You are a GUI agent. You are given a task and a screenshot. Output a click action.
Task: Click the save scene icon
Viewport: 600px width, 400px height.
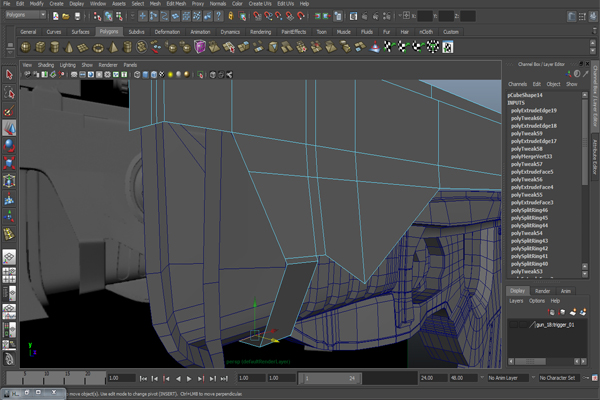click(77, 16)
